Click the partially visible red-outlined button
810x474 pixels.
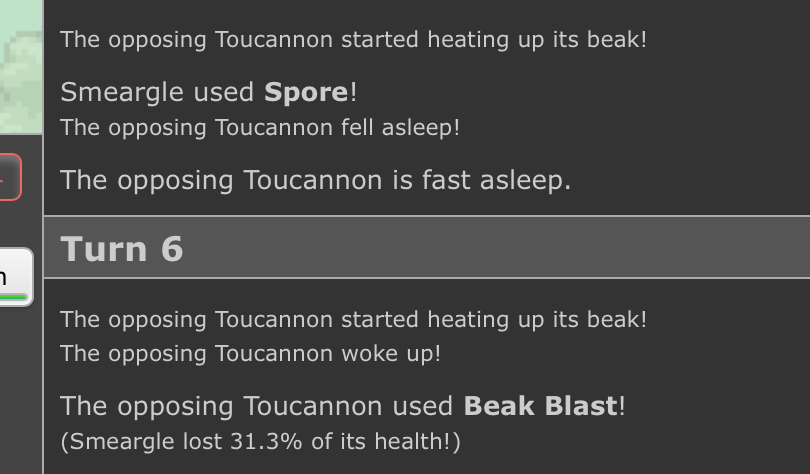pyautogui.click(x=10, y=177)
